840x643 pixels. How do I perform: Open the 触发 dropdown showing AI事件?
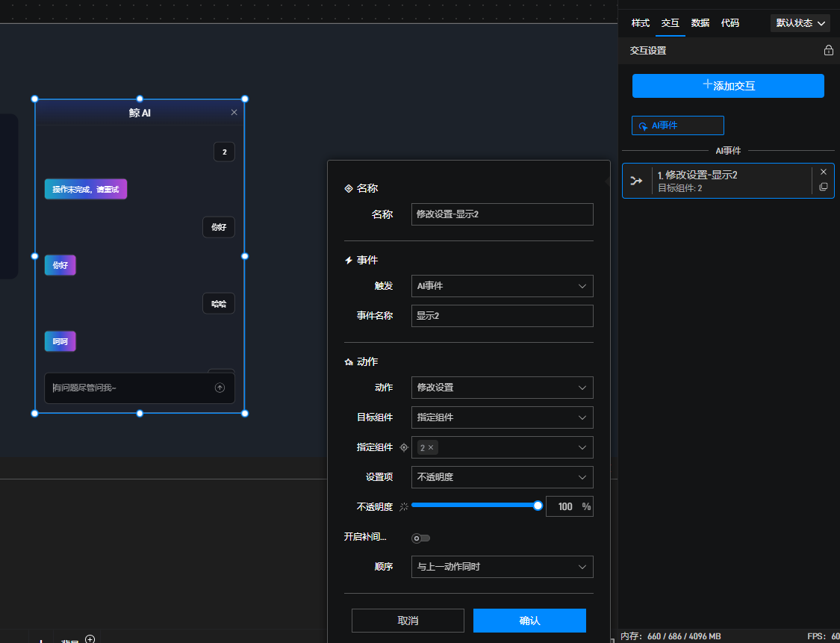click(x=502, y=286)
